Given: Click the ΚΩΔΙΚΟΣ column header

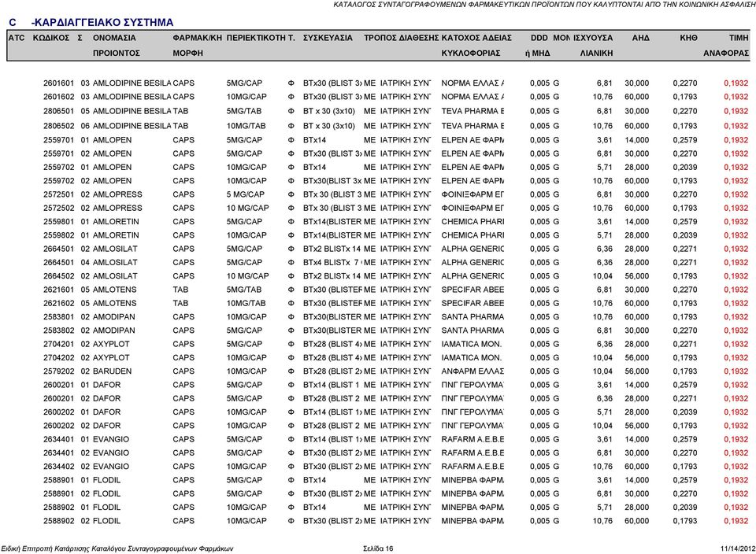Looking at the screenshot, I should point(51,38).
